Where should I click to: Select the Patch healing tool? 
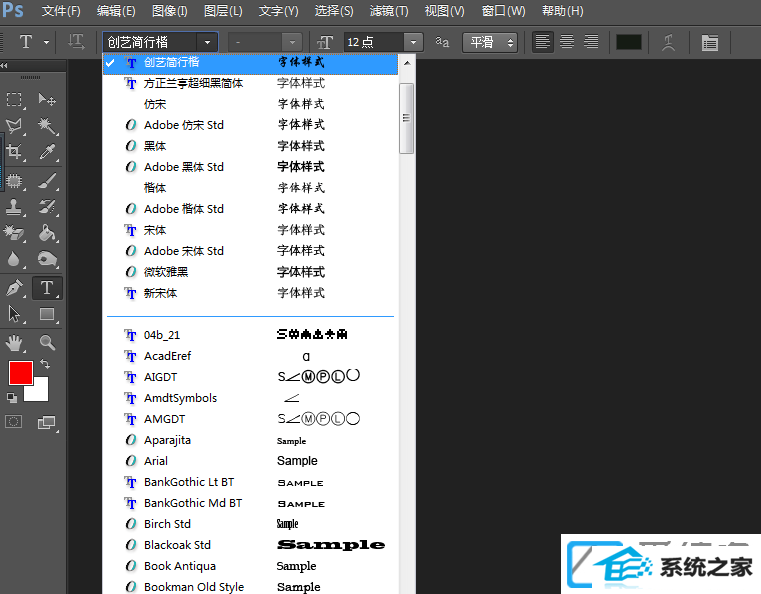click(15, 181)
